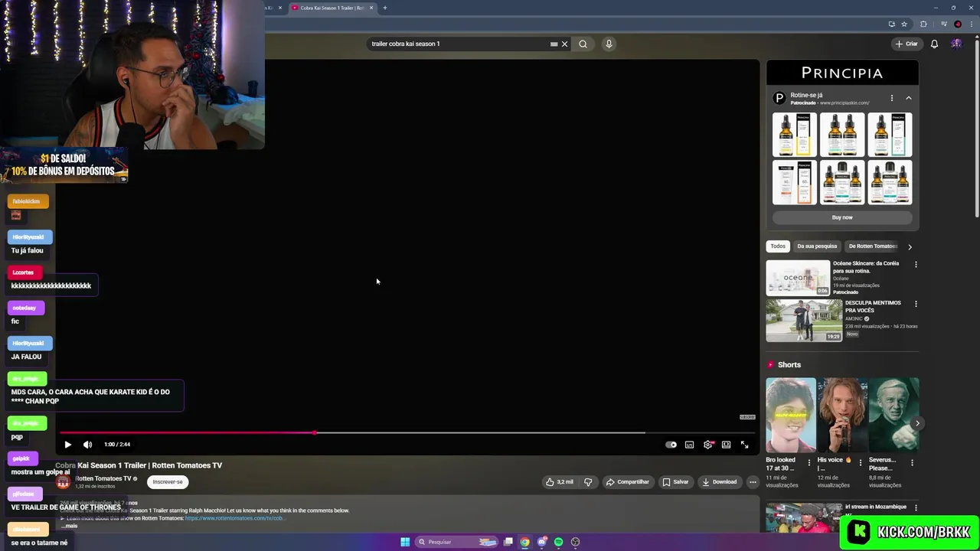Image resolution: width=980 pixels, height=551 pixels.
Task: Open Chrome three-dot menu
Action: coord(972,24)
